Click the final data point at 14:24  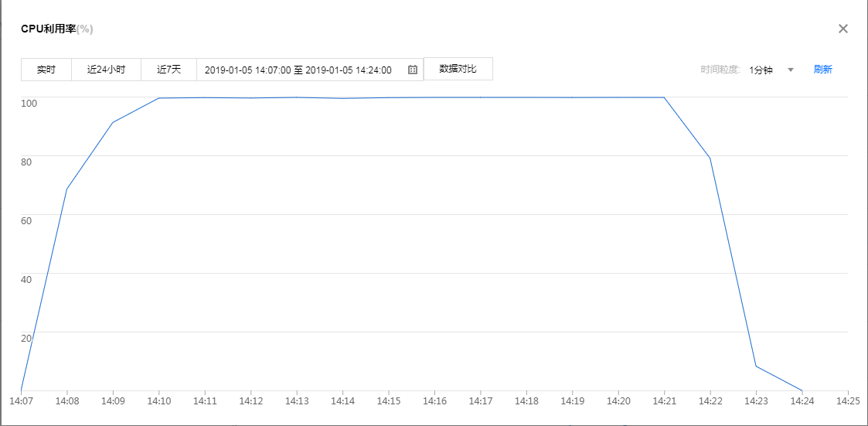pos(802,390)
